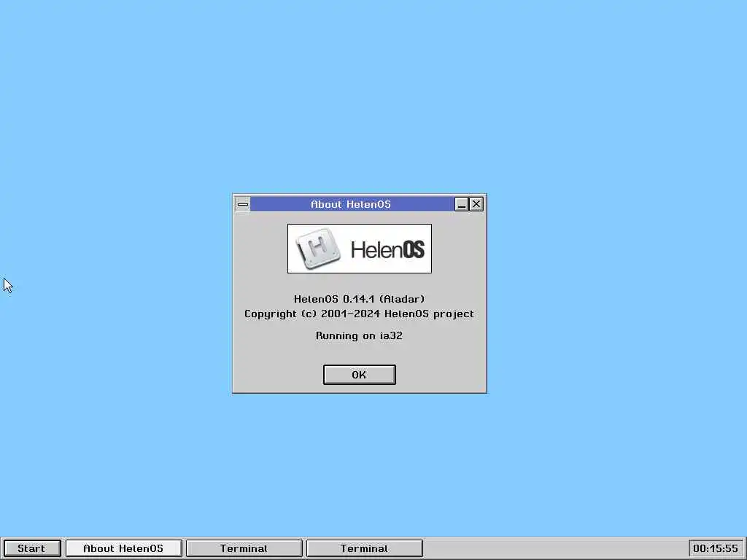This screenshot has width=747, height=560.
Task: Close the About HelenOS dialog
Action: point(476,204)
